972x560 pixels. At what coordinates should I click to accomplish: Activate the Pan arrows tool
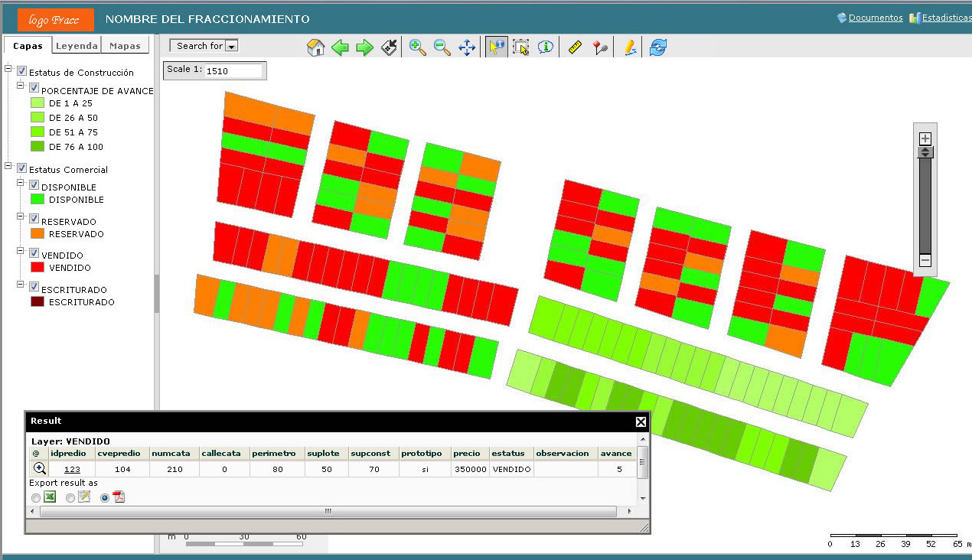[x=467, y=47]
